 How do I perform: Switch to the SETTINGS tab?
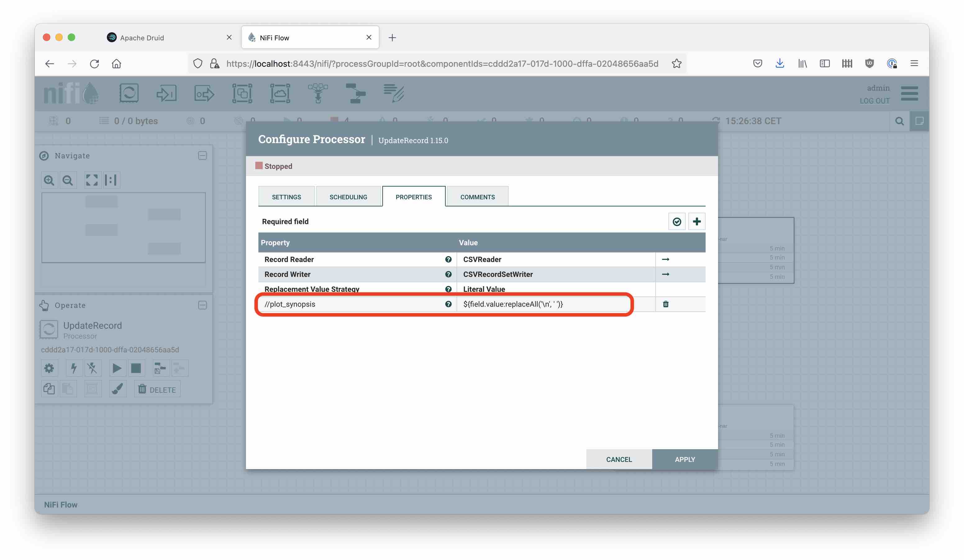pyautogui.click(x=286, y=197)
